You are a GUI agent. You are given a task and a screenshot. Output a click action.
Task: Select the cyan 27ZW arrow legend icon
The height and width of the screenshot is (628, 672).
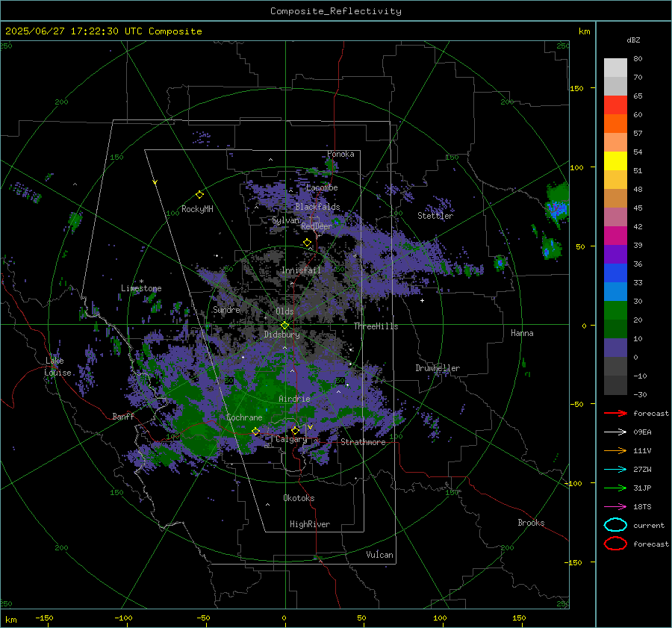[615, 470]
